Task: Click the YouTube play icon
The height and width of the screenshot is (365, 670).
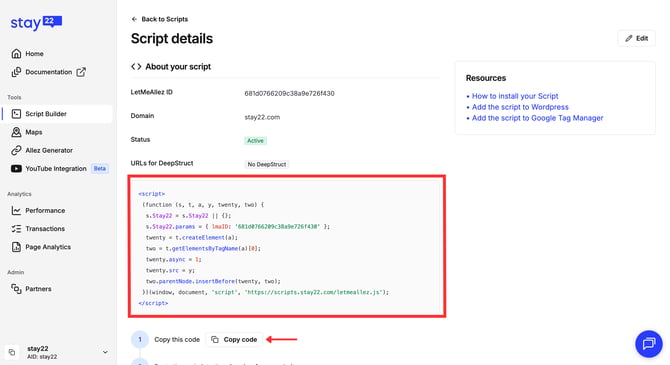Action: tap(16, 168)
